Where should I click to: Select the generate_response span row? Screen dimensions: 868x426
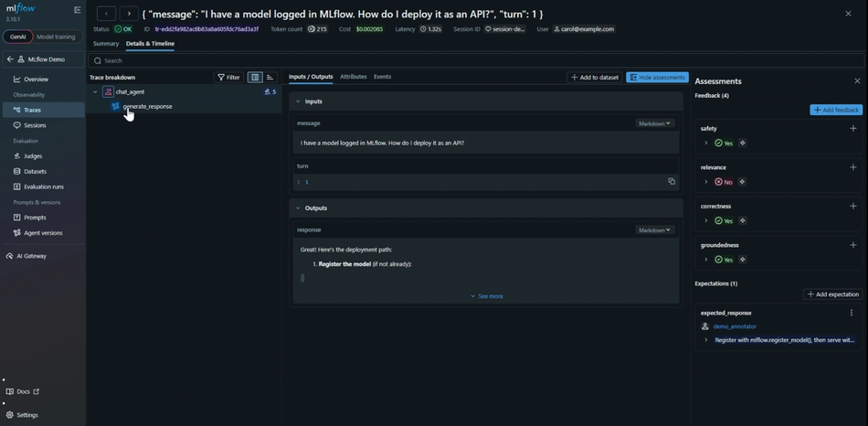click(x=185, y=106)
